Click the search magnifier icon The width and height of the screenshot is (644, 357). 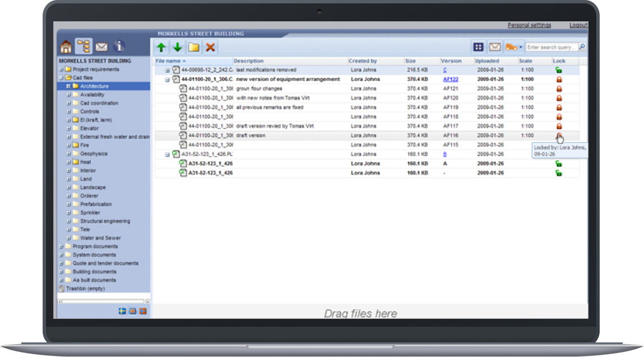point(582,47)
